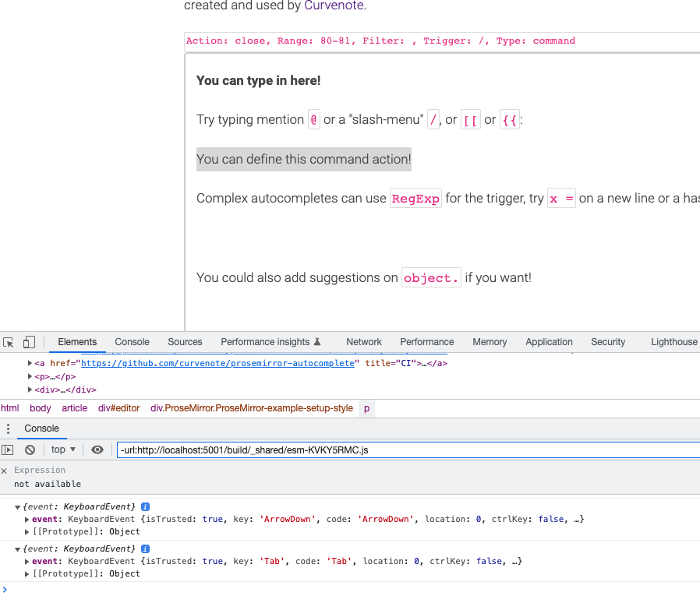Create live expression with eye icon
The width and height of the screenshot is (700, 603).
[97, 450]
